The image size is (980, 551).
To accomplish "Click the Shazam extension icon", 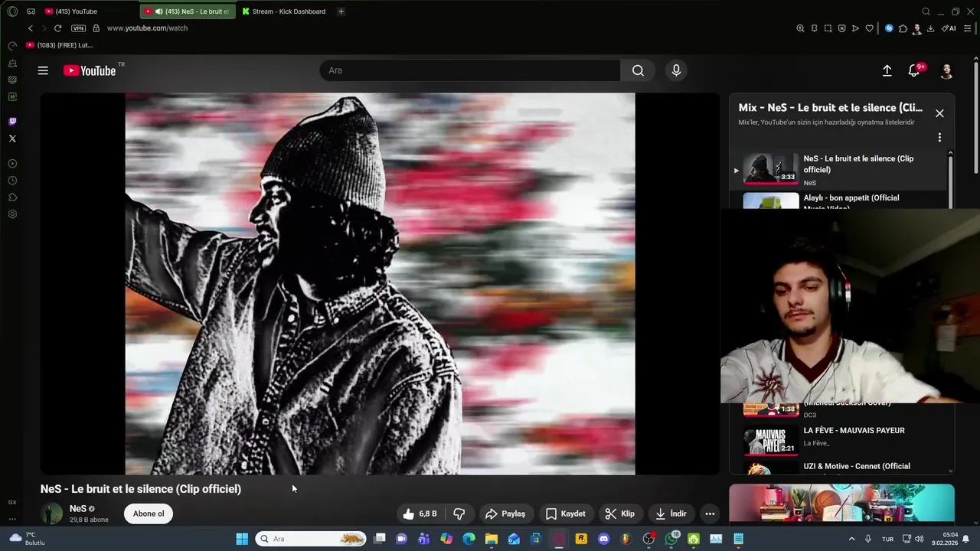I will (x=889, y=28).
